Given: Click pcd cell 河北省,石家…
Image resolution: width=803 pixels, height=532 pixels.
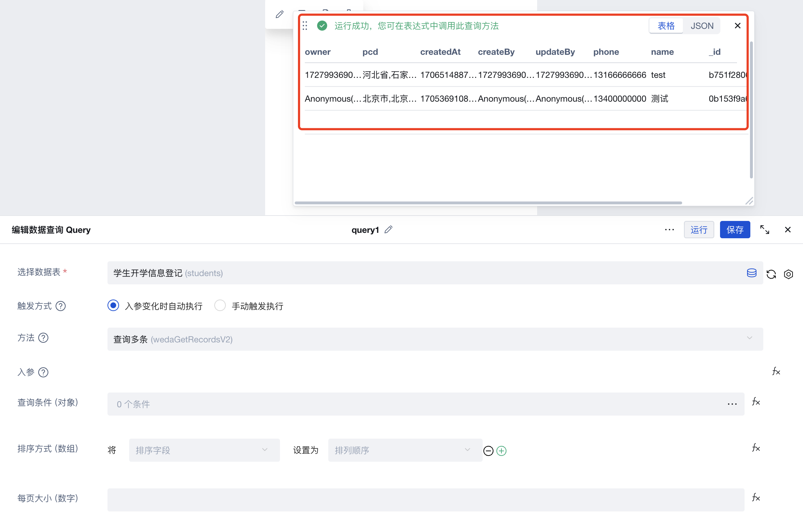Looking at the screenshot, I should click(x=390, y=75).
